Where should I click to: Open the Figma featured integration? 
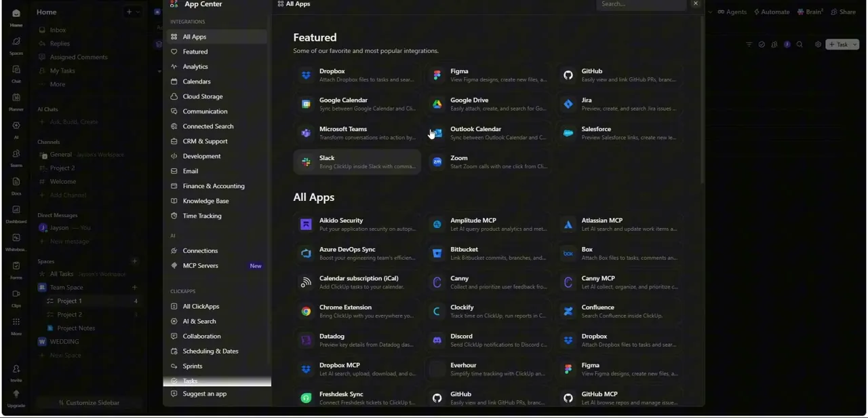(488, 75)
